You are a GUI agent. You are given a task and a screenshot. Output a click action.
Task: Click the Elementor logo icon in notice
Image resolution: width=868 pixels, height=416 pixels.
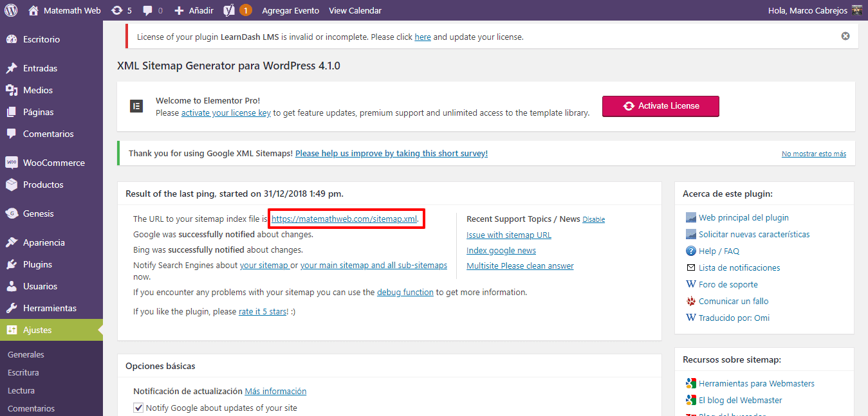coord(136,106)
